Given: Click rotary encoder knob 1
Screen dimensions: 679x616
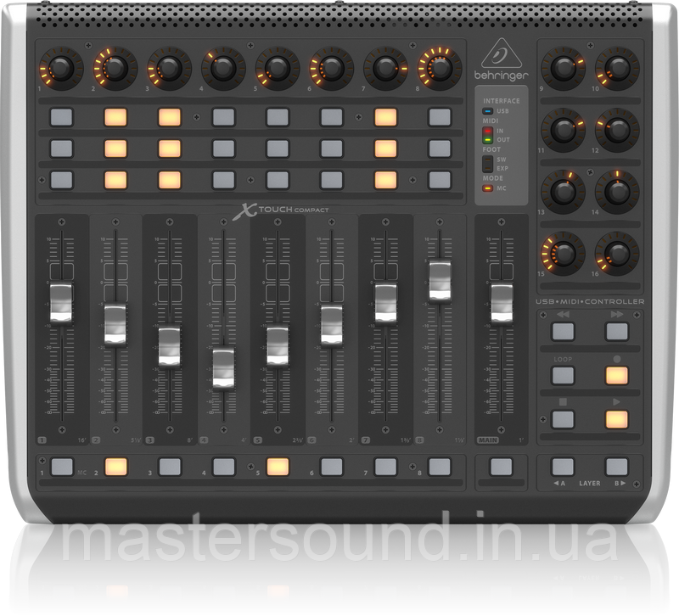Looking at the screenshot, I should [x=61, y=68].
